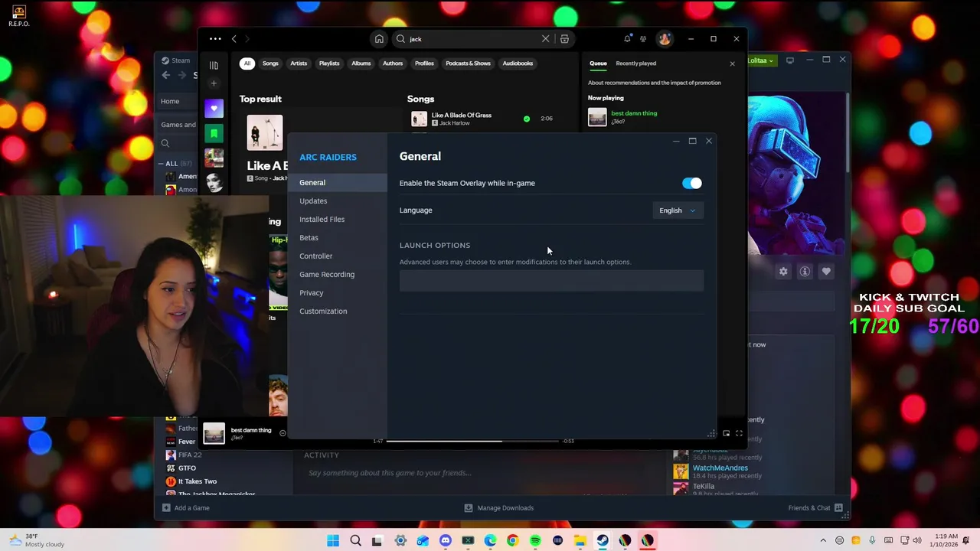Click the Spotify Home icon
The height and width of the screenshot is (551, 980).
[x=379, y=39]
